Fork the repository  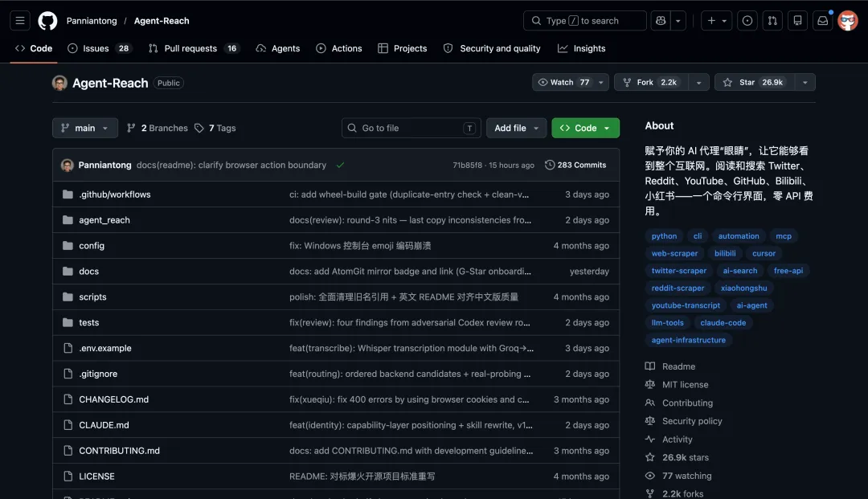point(652,83)
